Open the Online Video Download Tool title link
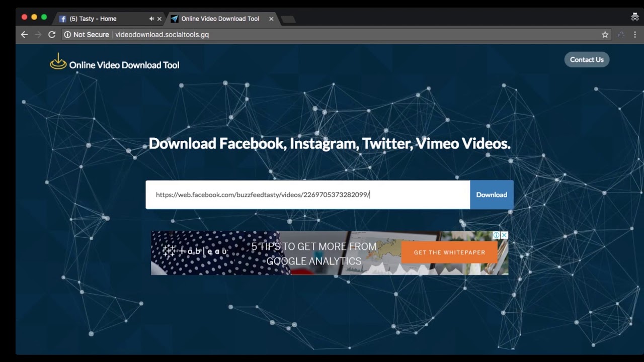This screenshot has width=644, height=362. (x=124, y=65)
